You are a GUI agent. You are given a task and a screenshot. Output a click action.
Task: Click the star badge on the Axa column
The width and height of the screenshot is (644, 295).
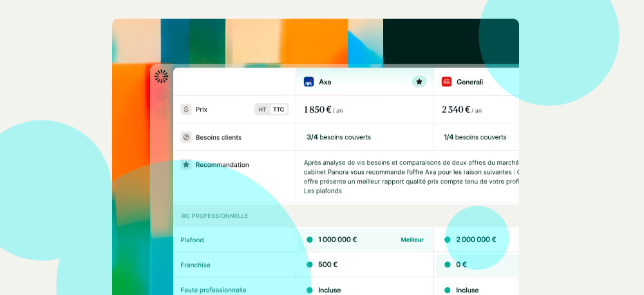(x=419, y=82)
